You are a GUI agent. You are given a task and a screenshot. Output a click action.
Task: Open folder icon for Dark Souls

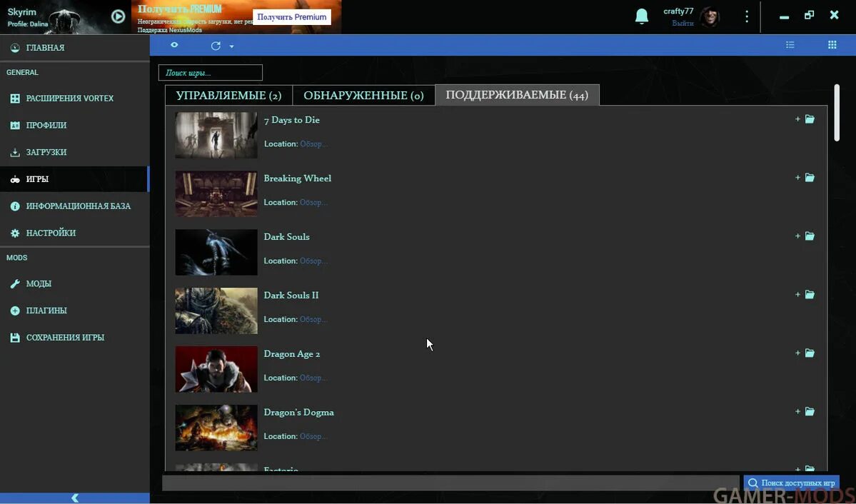(x=810, y=236)
